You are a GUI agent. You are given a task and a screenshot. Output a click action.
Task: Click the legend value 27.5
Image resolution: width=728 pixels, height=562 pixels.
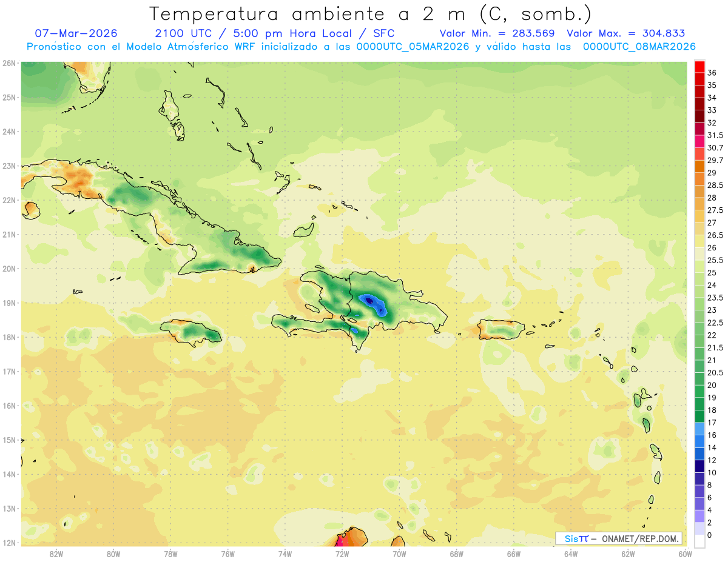click(x=715, y=210)
